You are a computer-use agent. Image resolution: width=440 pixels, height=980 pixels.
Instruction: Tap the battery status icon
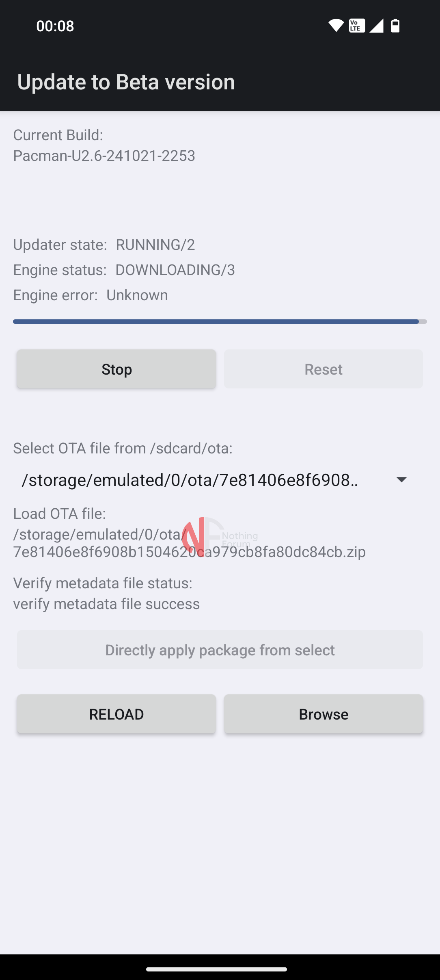tap(395, 26)
